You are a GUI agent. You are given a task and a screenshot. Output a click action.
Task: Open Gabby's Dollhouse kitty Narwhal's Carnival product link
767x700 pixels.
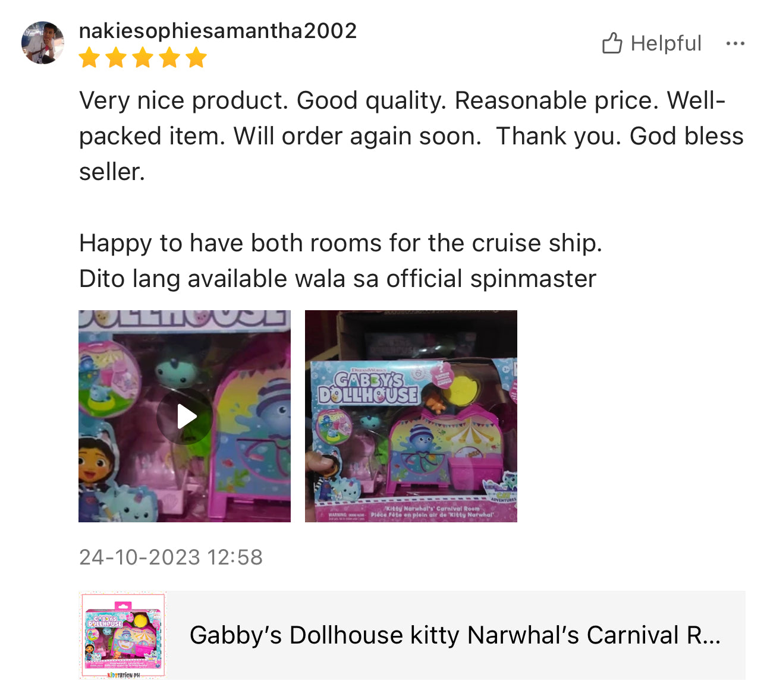(x=455, y=635)
